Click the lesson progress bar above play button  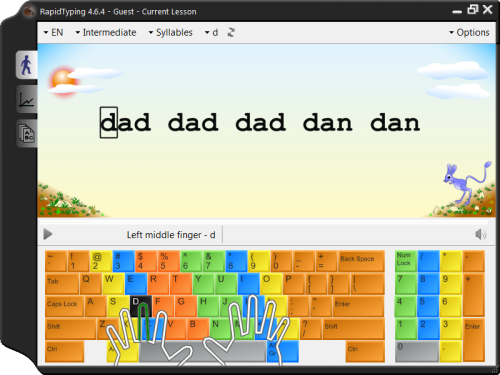tap(264, 222)
